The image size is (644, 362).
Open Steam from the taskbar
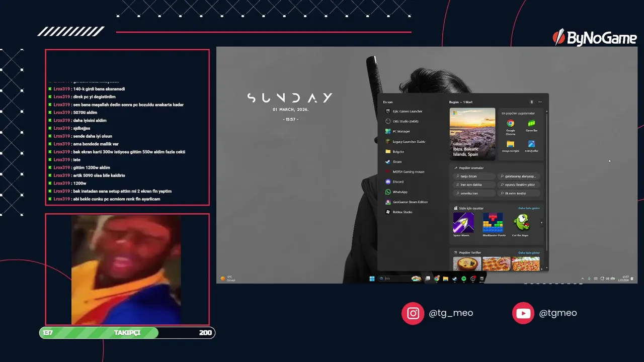click(x=454, y=279)
